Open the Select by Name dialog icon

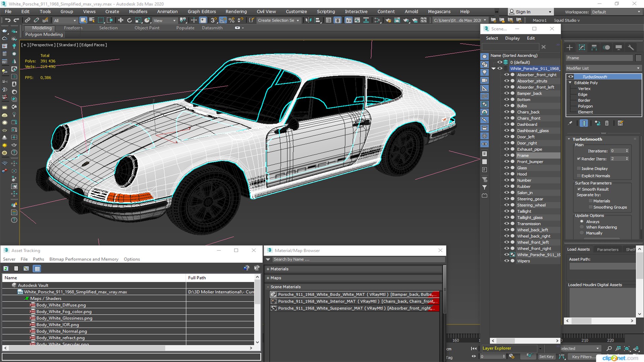92,20
